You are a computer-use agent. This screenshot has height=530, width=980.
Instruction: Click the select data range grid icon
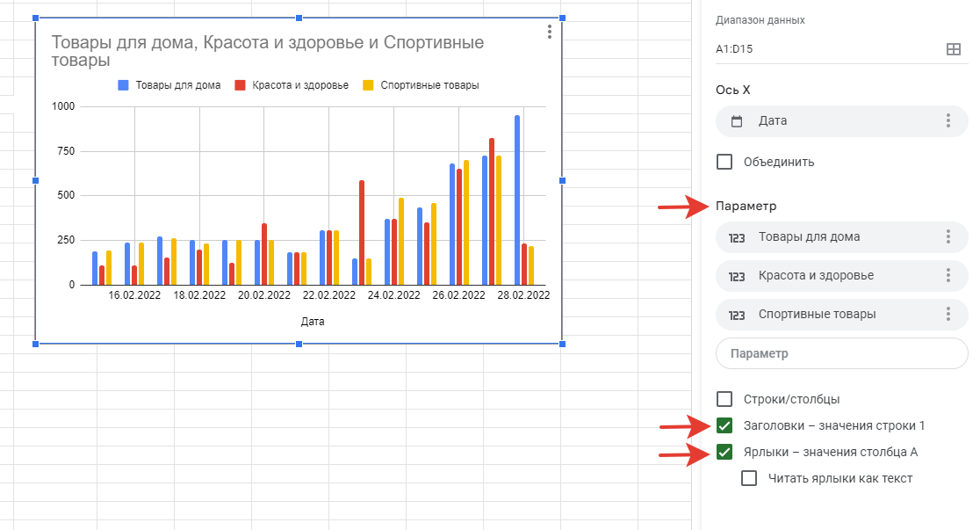coord(953,49)
